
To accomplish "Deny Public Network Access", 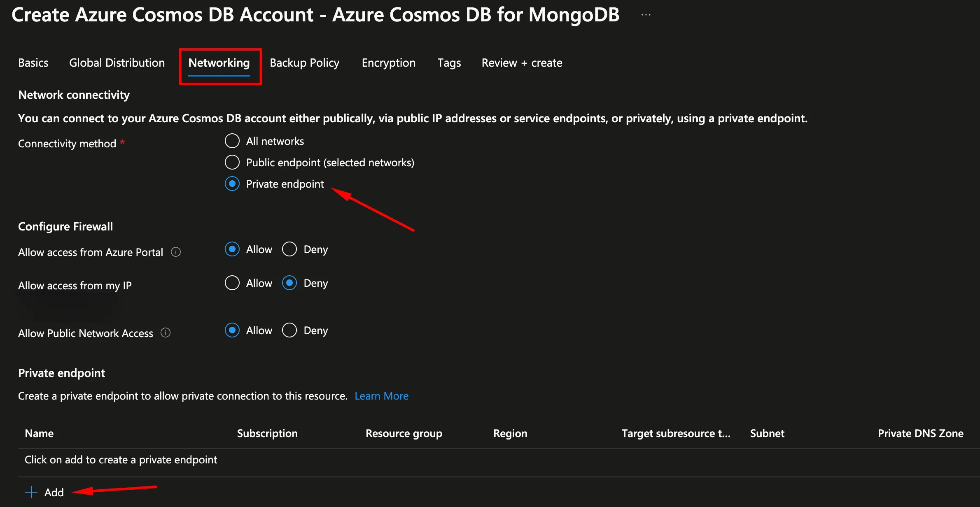I will [289, 330].
